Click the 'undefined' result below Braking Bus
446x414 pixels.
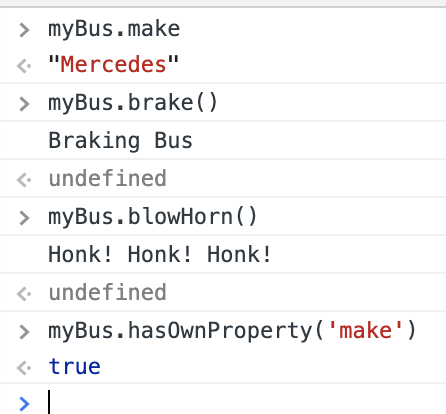pos(107,178)
